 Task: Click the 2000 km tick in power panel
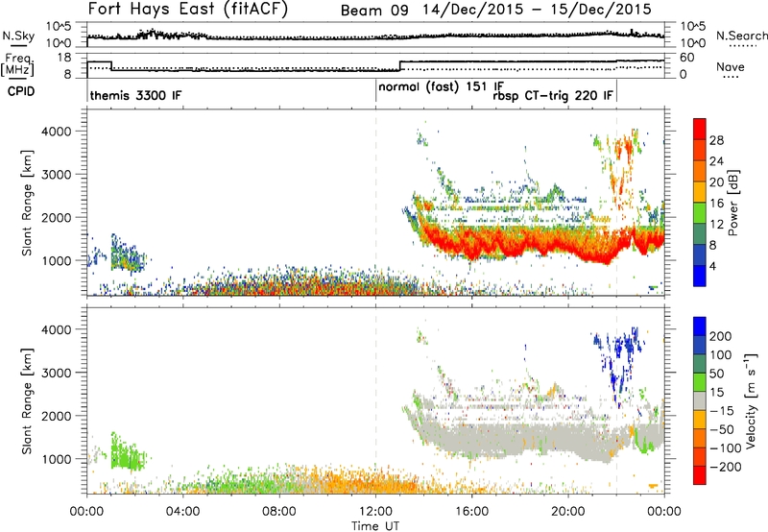[x=58, y=217]
